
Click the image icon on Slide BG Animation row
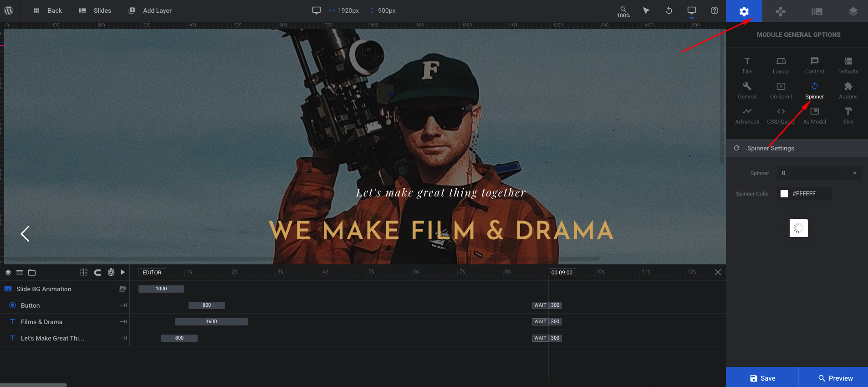tap(123, 289)
